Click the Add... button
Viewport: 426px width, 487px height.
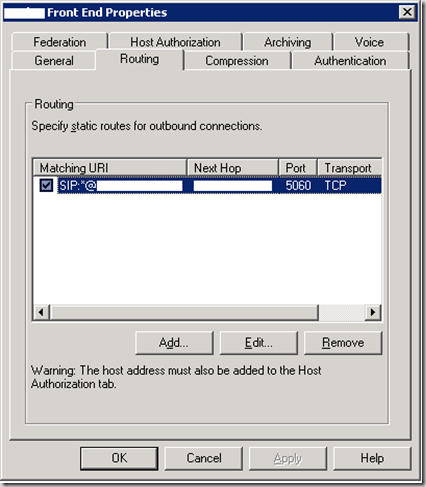coord(174,343)
